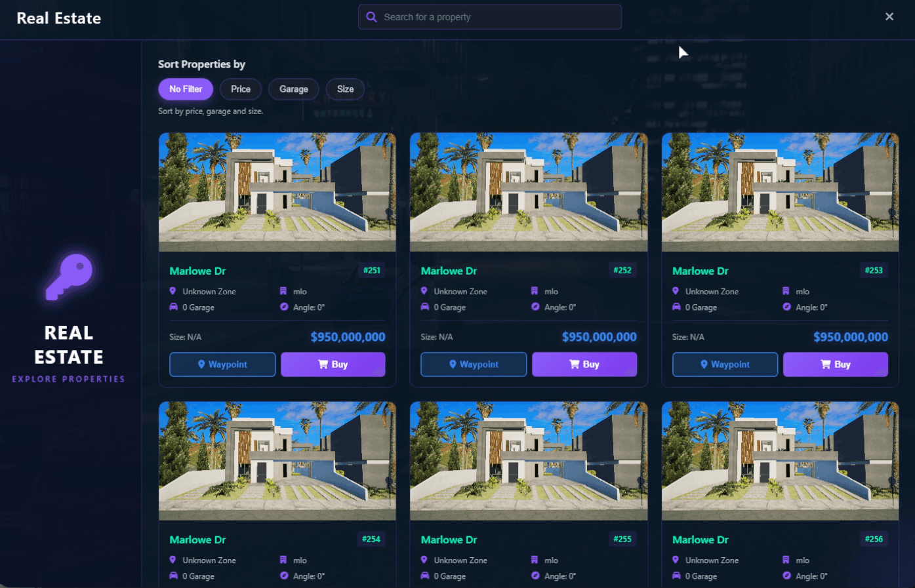Click location pin icon on card #252
Image resolution: width=915 pixels, height=588 pixels.
424,291
